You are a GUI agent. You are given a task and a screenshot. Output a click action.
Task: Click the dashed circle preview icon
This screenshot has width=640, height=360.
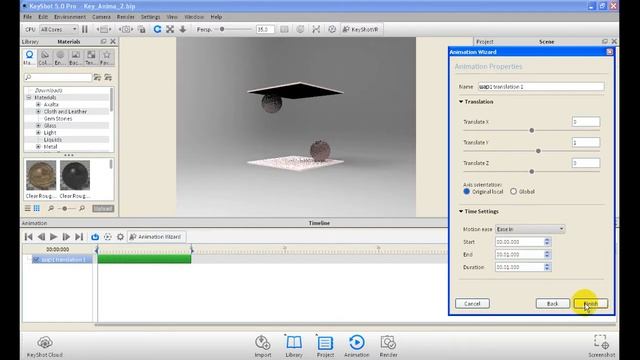click(108, 237)
